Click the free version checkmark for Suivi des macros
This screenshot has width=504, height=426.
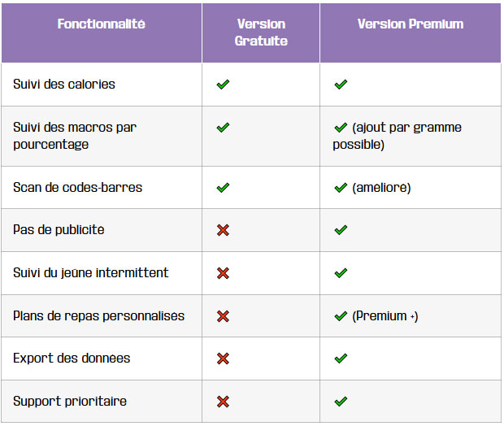[223, 128]
